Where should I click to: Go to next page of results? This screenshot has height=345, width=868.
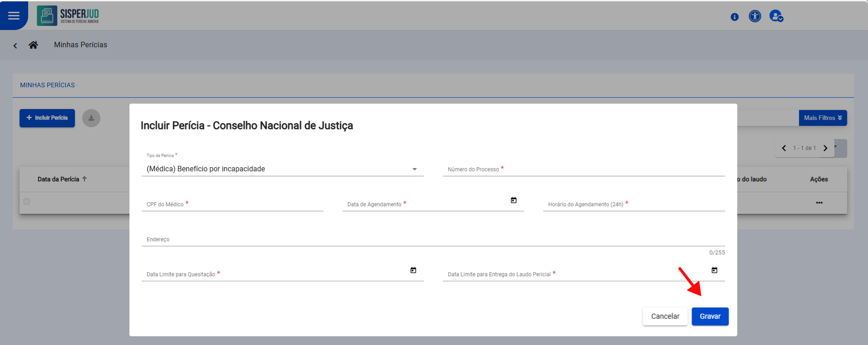[x=825, y=148]
